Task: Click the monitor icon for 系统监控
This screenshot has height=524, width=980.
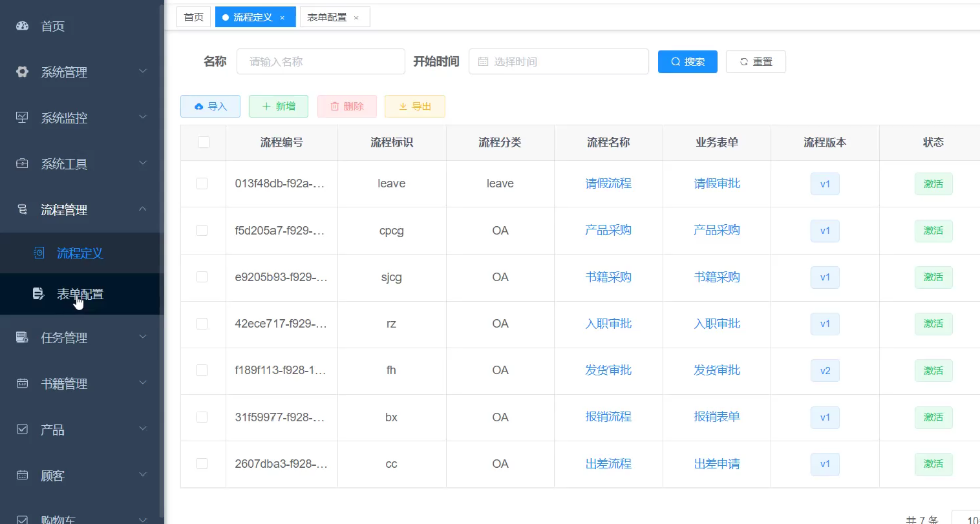Action: [x=22, y=118]
